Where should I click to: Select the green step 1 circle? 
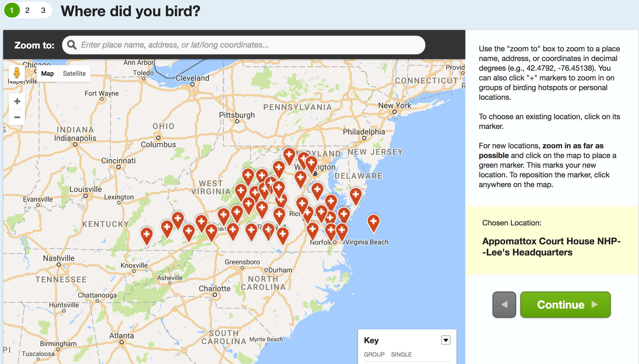pos(12,10)
